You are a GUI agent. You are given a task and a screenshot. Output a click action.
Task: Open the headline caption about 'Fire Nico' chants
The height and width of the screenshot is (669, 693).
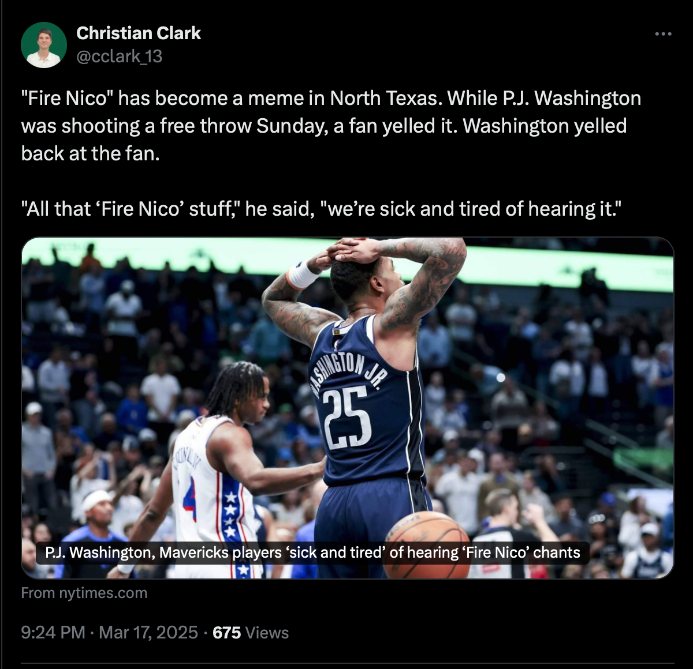tap(312, 553)
